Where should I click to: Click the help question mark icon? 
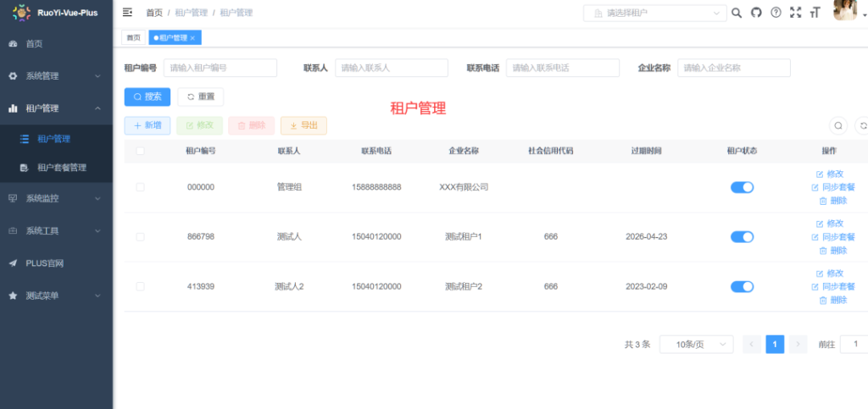point(776,13)
